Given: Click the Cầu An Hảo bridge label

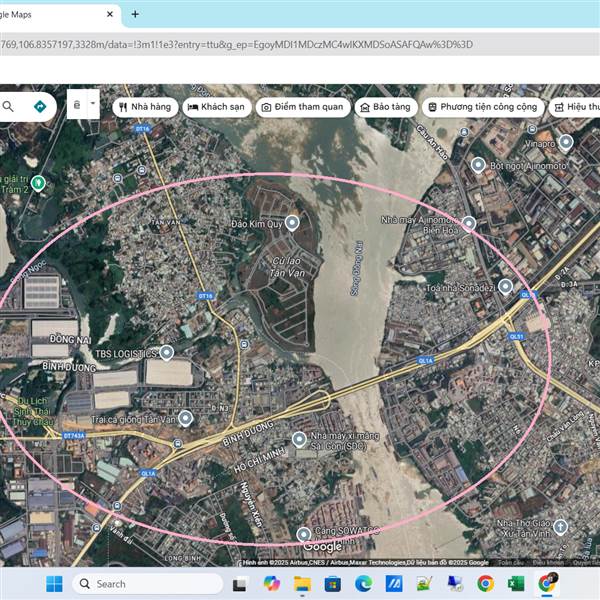Looking at the screenshot, I should point(432,142).
